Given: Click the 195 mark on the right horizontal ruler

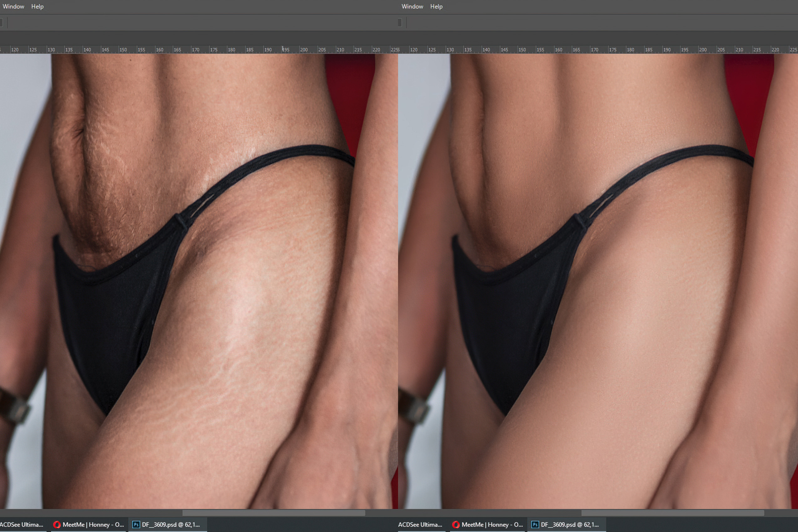Looking at the screenshot, I should tap(684, 49).
